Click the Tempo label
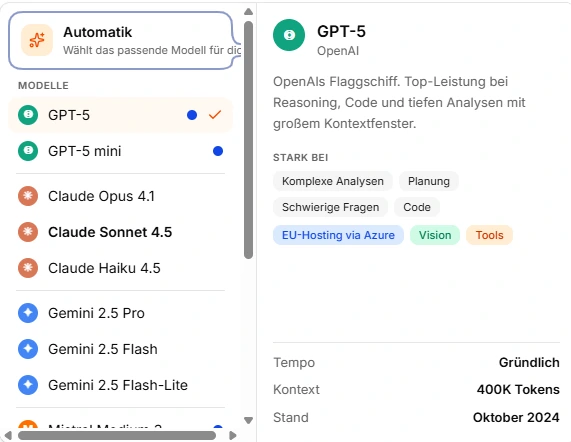The height and width of the screenshot is (442, 571). point(294,363)
